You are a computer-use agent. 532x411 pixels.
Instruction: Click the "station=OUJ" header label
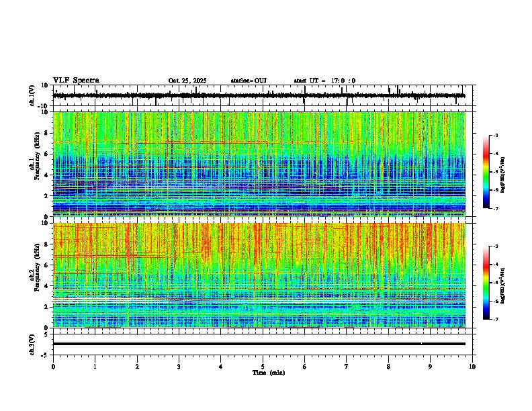point(249,81)
